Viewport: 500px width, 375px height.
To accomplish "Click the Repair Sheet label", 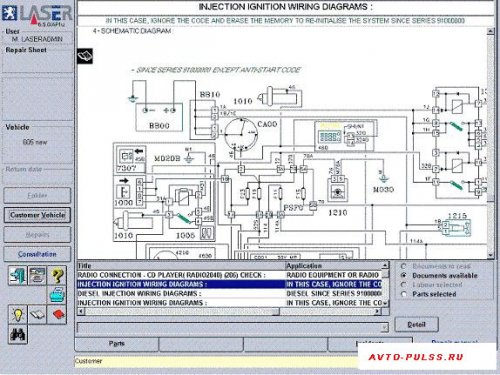I will pyautogui.click(x=26, y=50).
